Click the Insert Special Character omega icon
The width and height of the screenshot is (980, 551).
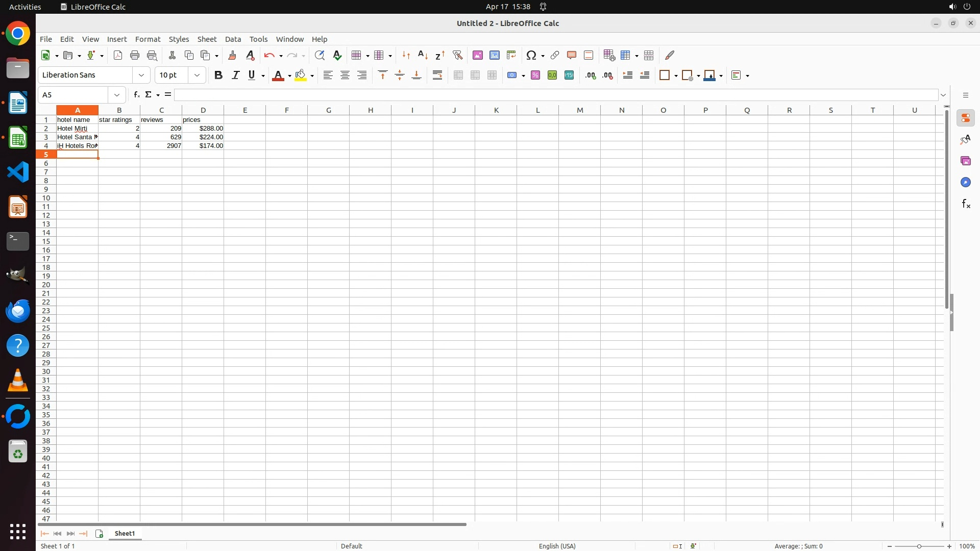(x=531, y=55)
